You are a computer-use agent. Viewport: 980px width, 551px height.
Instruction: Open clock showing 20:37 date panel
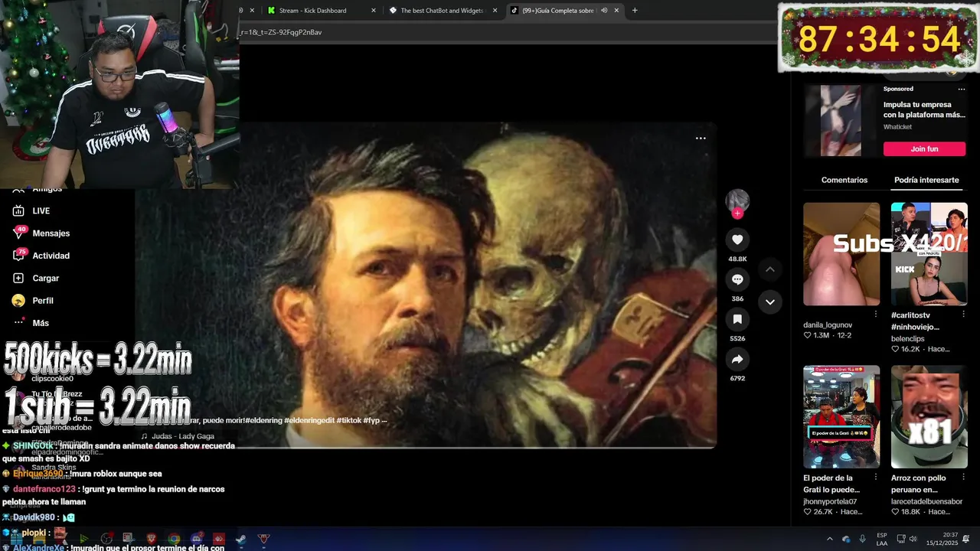[942, 539]
